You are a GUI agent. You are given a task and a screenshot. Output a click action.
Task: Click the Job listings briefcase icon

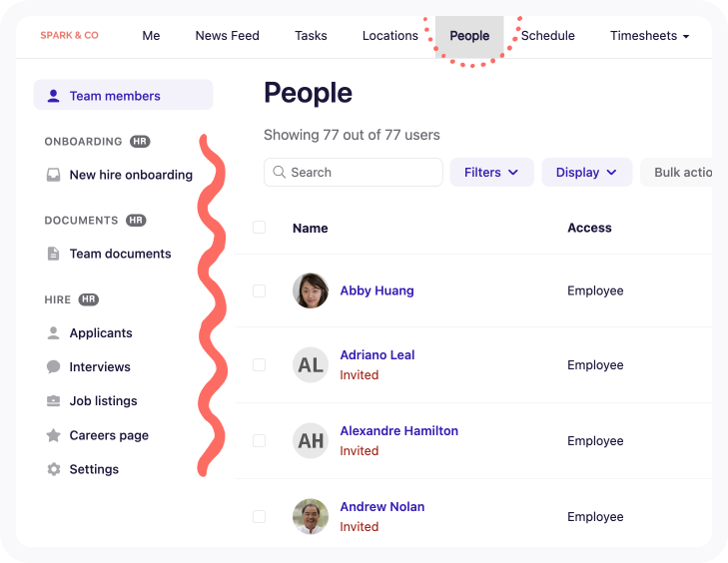pyautogui.click(x=53, y=400)
